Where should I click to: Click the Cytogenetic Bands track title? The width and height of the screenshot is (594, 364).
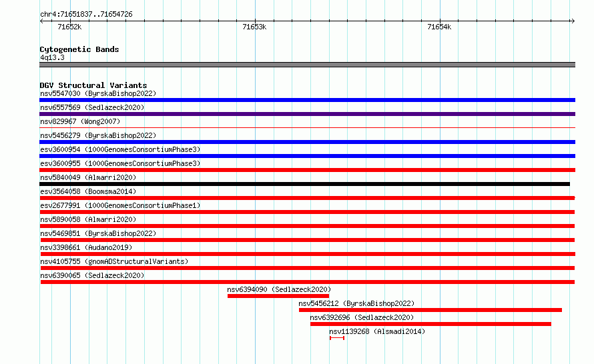(79, 49)
